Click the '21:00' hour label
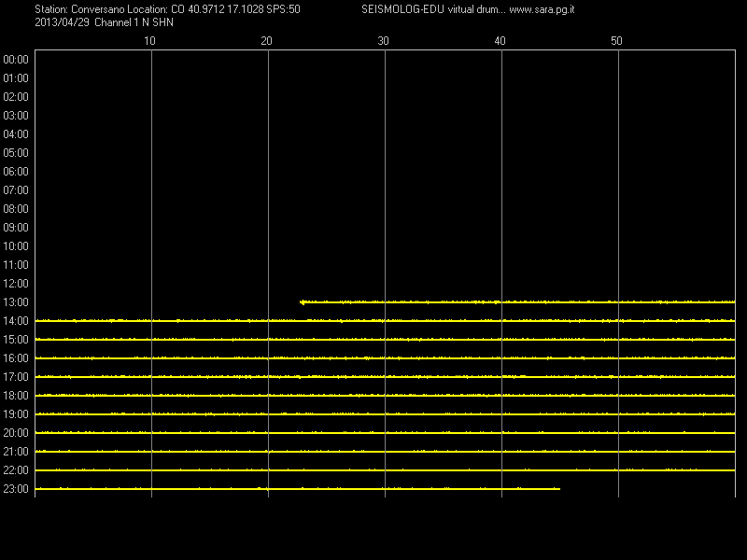Screen dimensions: 747x560 point(16,452)
